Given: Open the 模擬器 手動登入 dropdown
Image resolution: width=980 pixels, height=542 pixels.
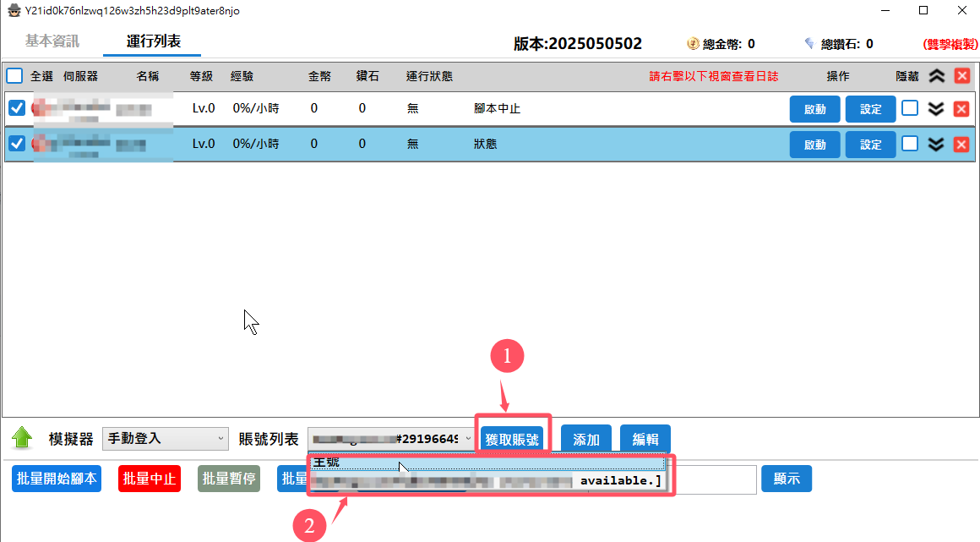Looking at the screenshot, I should (x=165, y=439).
